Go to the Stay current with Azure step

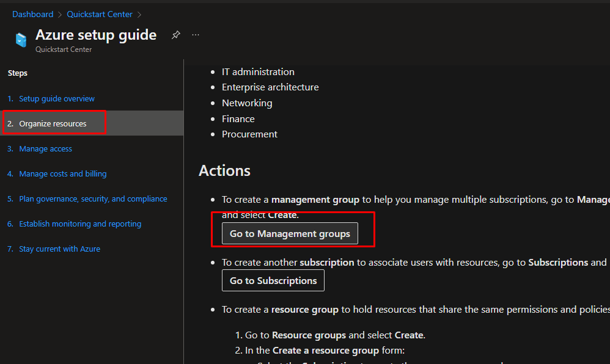tap(59, 249)
